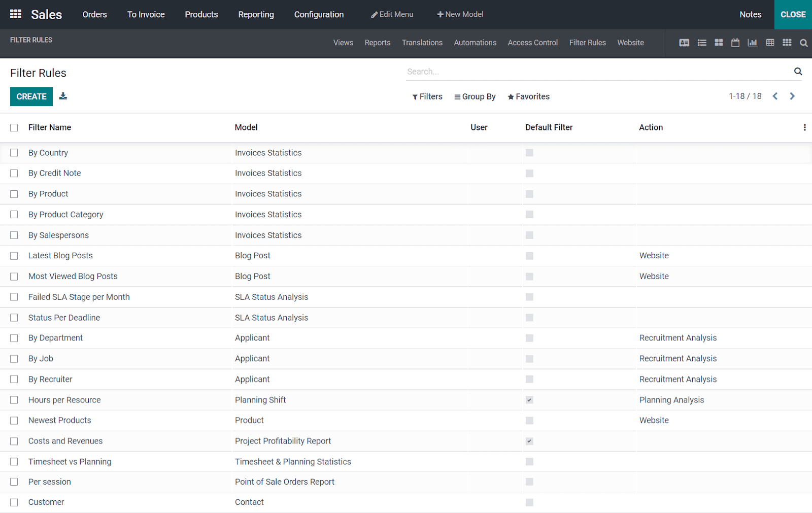Open the Views tab
Viewport: 812px width, 513px height.
click(x=343, y=43)
